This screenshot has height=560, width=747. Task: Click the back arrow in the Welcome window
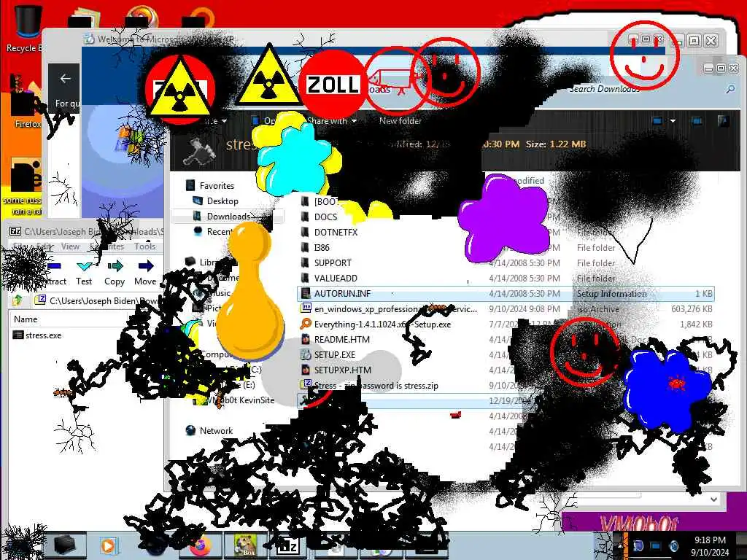(x=65, y=79)
